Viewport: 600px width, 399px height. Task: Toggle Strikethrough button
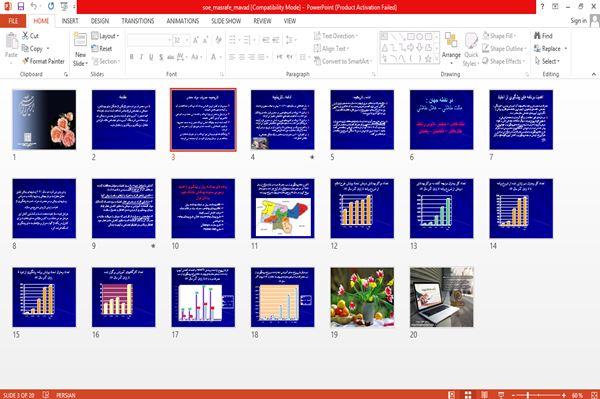tap(171, 57)
